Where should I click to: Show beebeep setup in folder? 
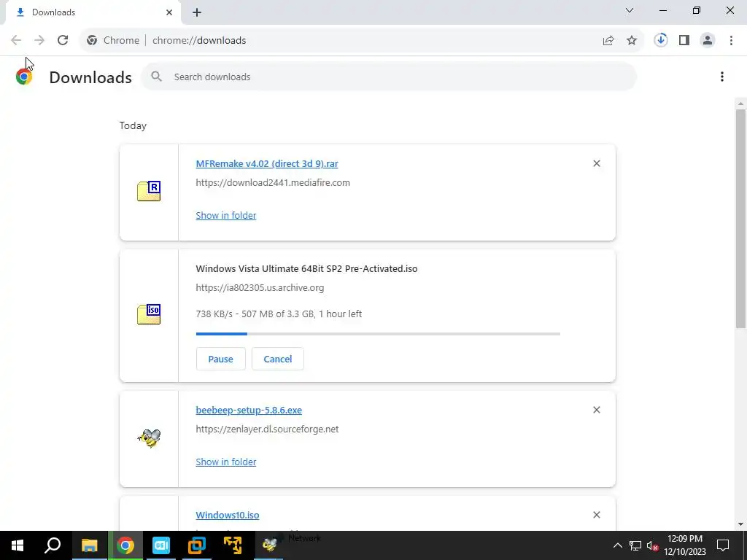pos(226,462)
